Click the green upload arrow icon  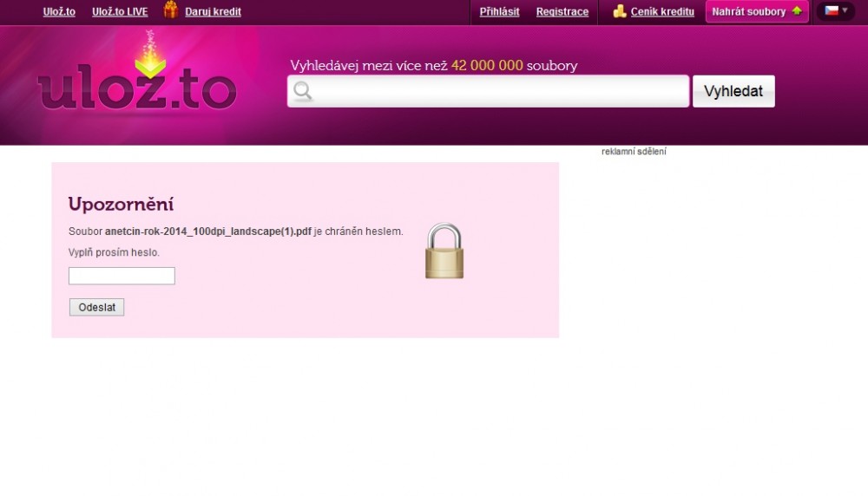tap(797, 11)
